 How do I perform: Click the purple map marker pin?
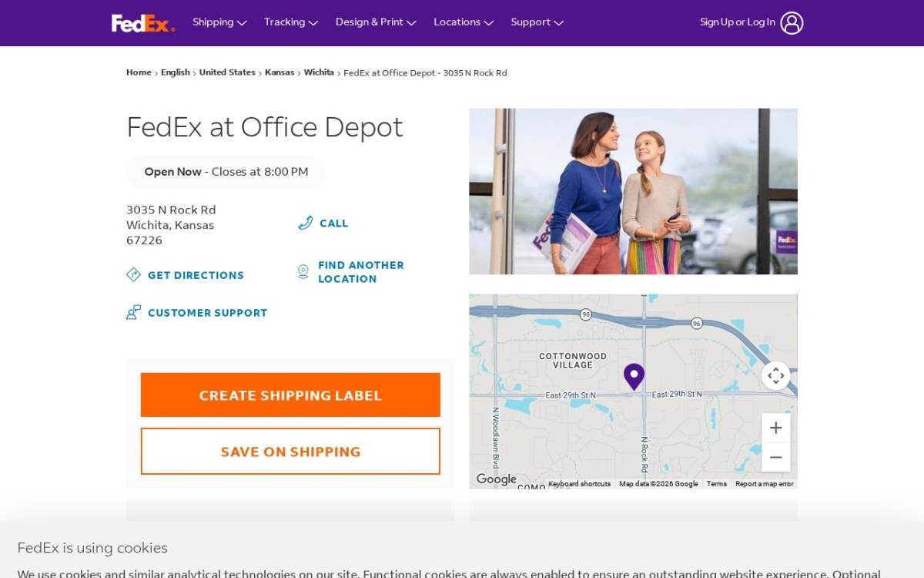[634, 377]
